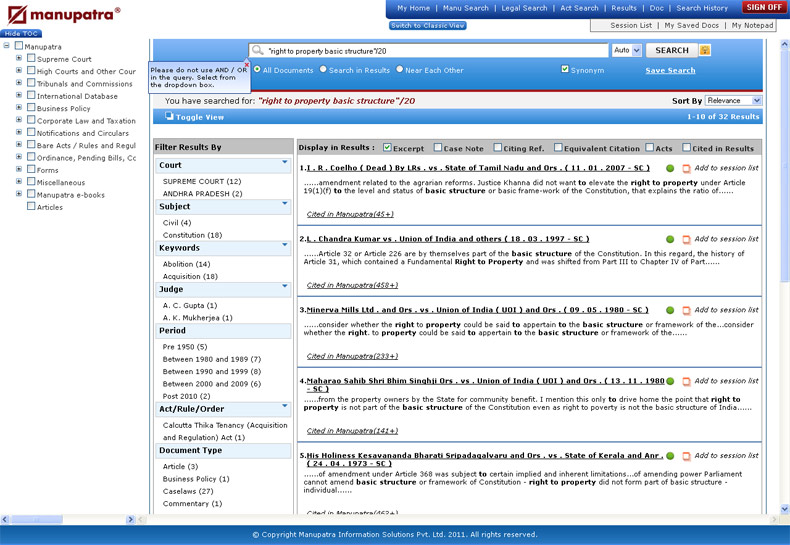Viewport: 790px width, 545px height.
Task: Open Minerva Mills Ltd case title link
Action: point(477,310)
